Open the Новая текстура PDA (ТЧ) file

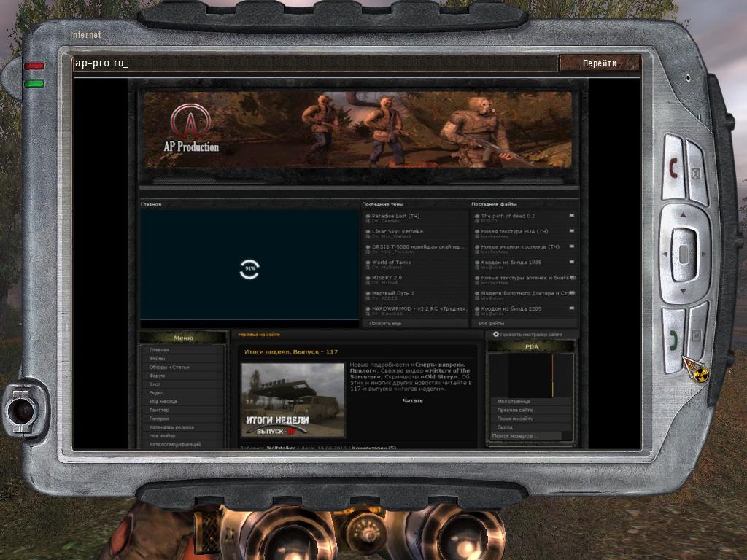514,231
